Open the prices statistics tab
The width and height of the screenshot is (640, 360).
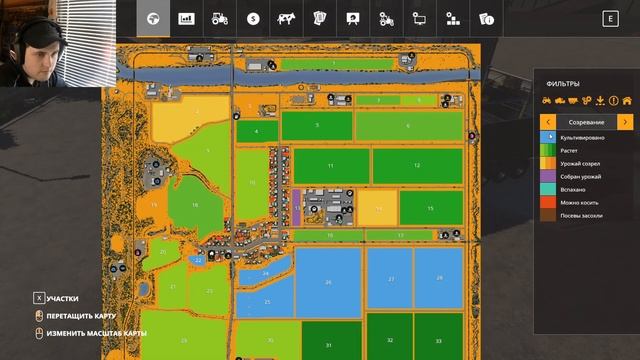point(186,18)
